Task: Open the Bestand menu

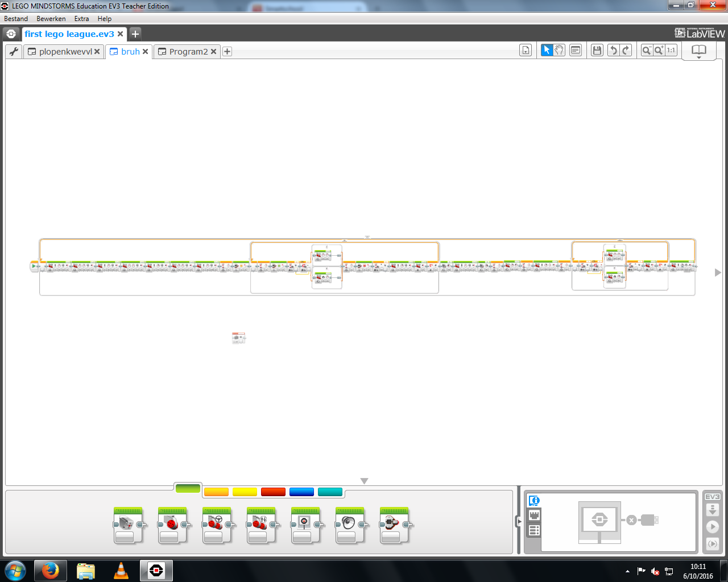Action: [x=16, y=19]
